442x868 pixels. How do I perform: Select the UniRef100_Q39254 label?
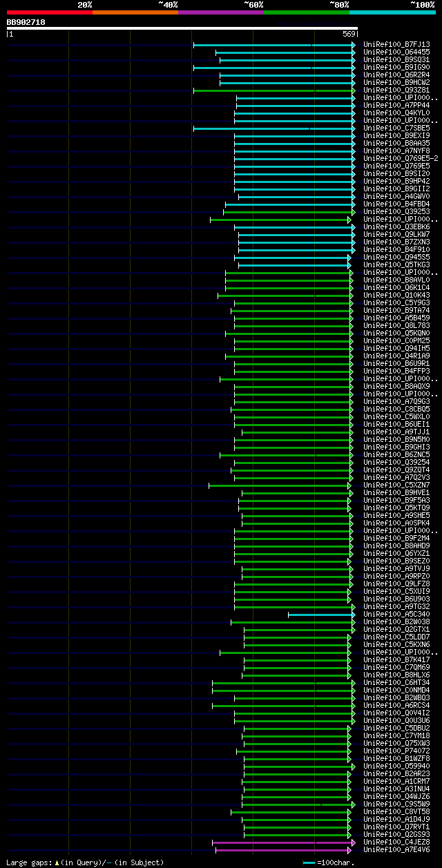point(397,462)
